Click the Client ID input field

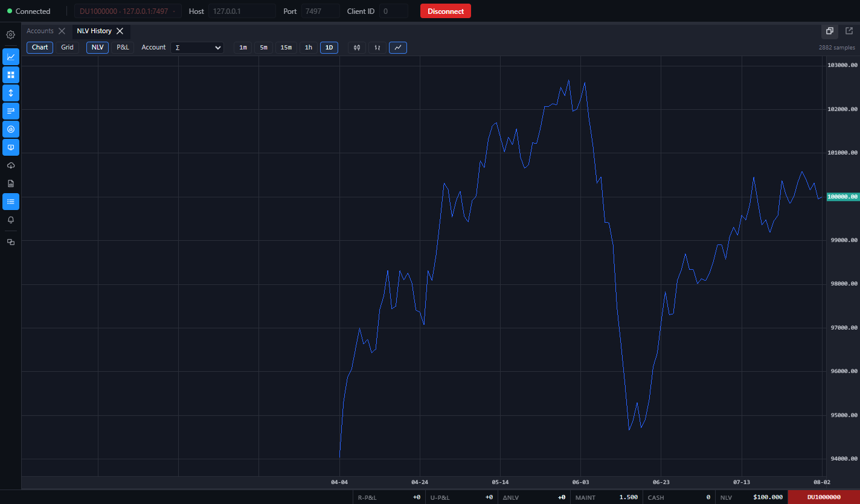click(394, 11)
